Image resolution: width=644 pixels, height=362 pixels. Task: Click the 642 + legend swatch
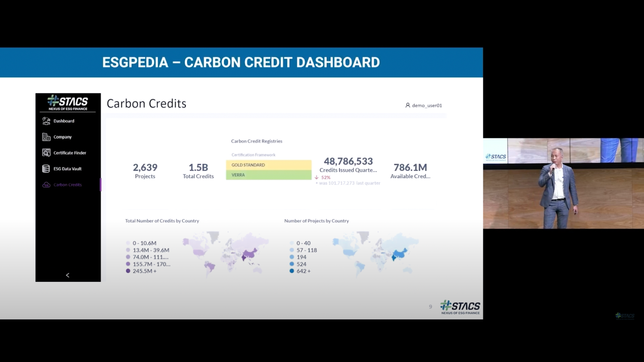pyautogui.click(x=292, y=271)
